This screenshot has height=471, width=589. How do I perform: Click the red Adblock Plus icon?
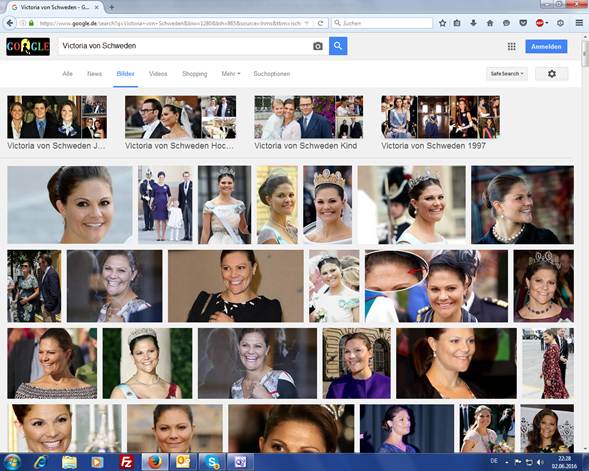(x=539, y=23)
